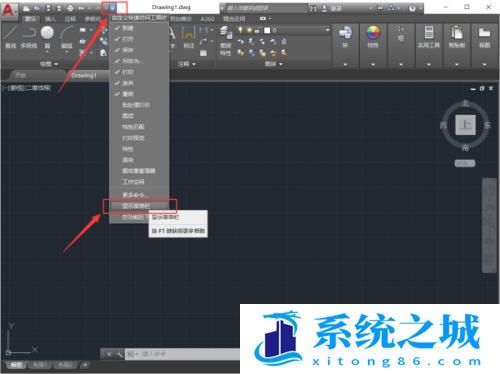Select the Arc (圆弧) tool

pyautogui.click(x=67, y=37)
